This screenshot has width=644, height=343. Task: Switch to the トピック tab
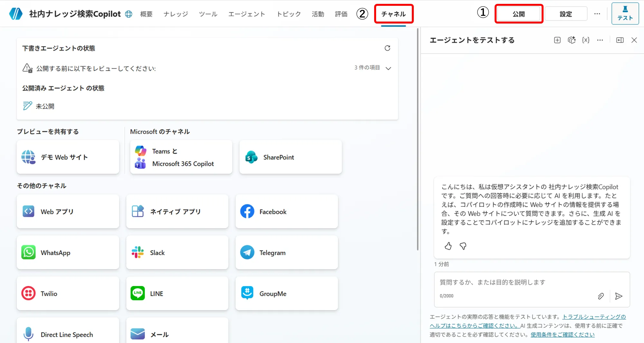[288, 14]
